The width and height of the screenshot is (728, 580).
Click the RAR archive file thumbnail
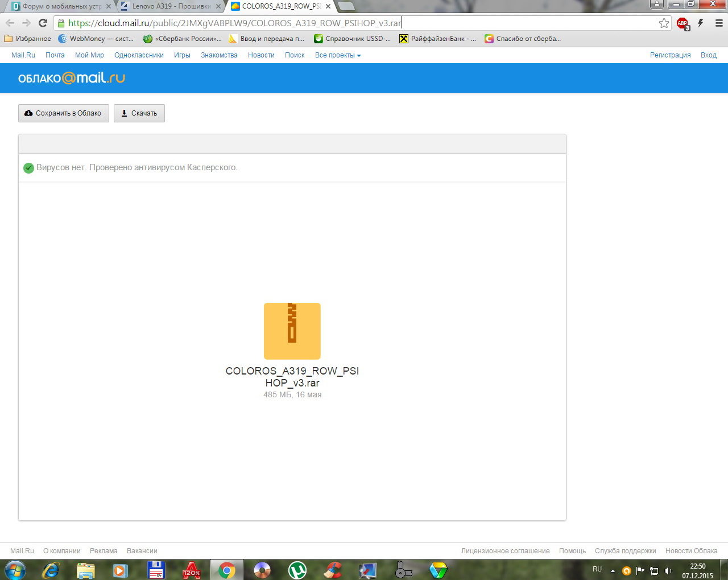[292, 331]
